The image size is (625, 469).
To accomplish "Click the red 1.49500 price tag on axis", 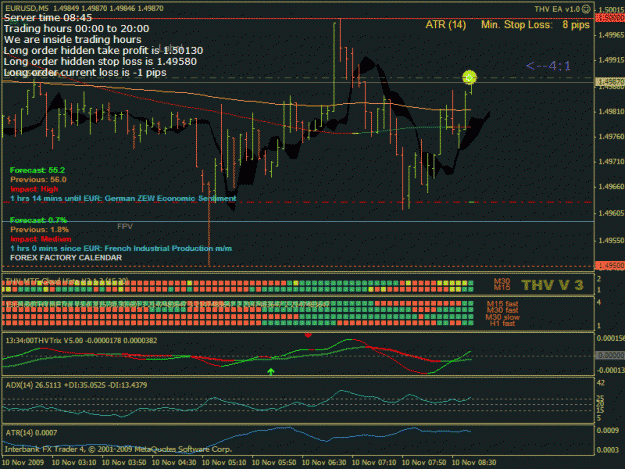I will (609, 266).
